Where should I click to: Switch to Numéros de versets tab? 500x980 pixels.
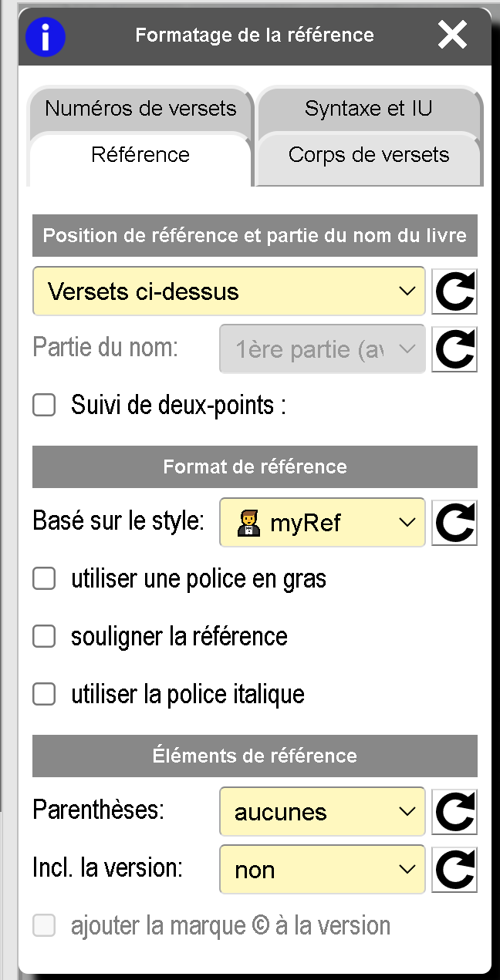tap(140, 109)
